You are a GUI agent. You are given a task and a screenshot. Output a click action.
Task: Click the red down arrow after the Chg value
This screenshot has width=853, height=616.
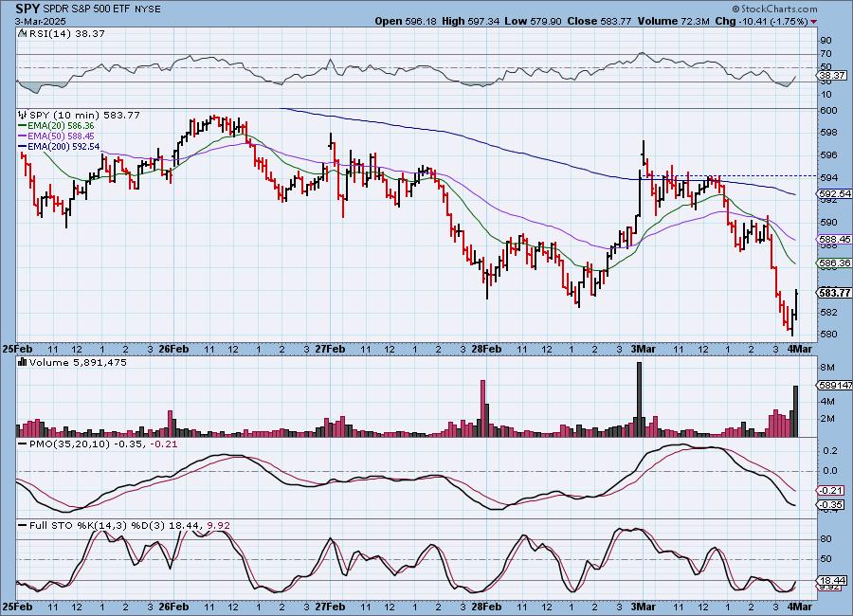click(814, 22)
